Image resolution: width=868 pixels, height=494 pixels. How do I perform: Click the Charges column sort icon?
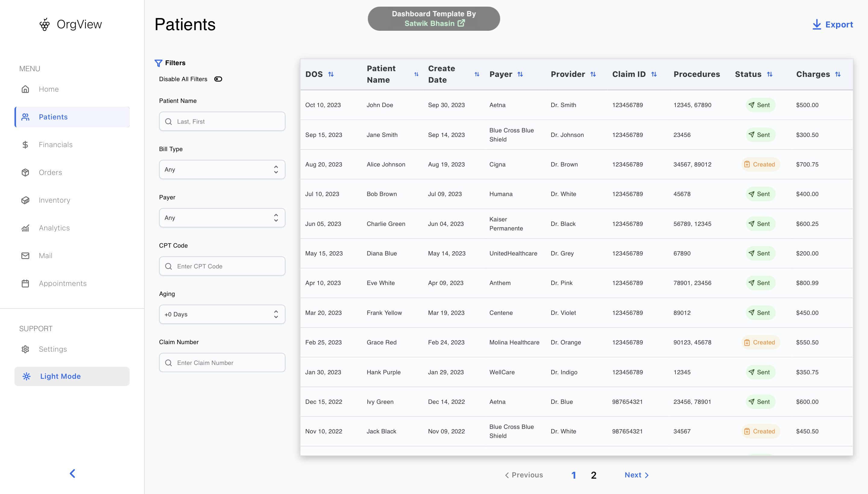[x=838, y=74]
